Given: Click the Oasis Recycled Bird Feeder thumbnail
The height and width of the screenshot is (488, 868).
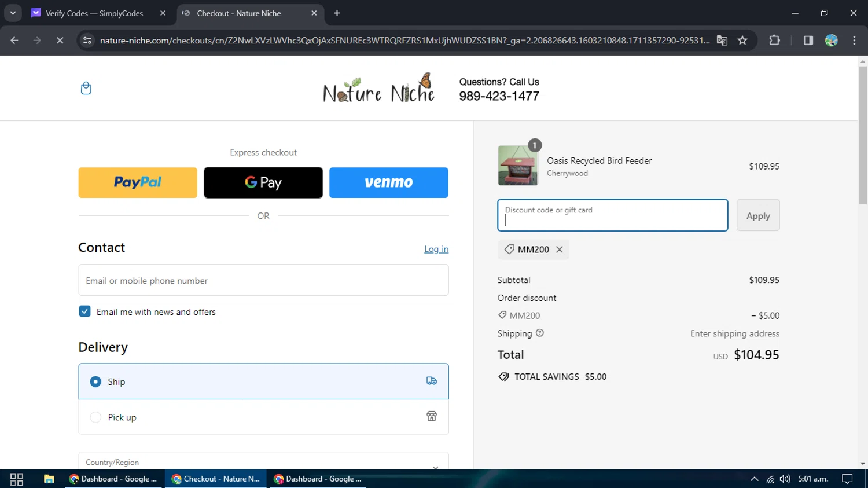Looking at the screenshot, I should pos(518,166).
